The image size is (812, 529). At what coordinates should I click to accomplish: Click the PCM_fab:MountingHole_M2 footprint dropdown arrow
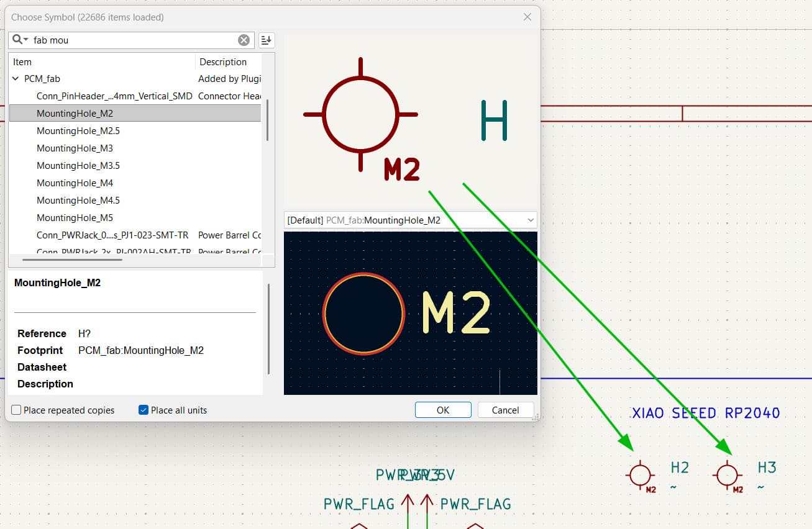point(531,219)
